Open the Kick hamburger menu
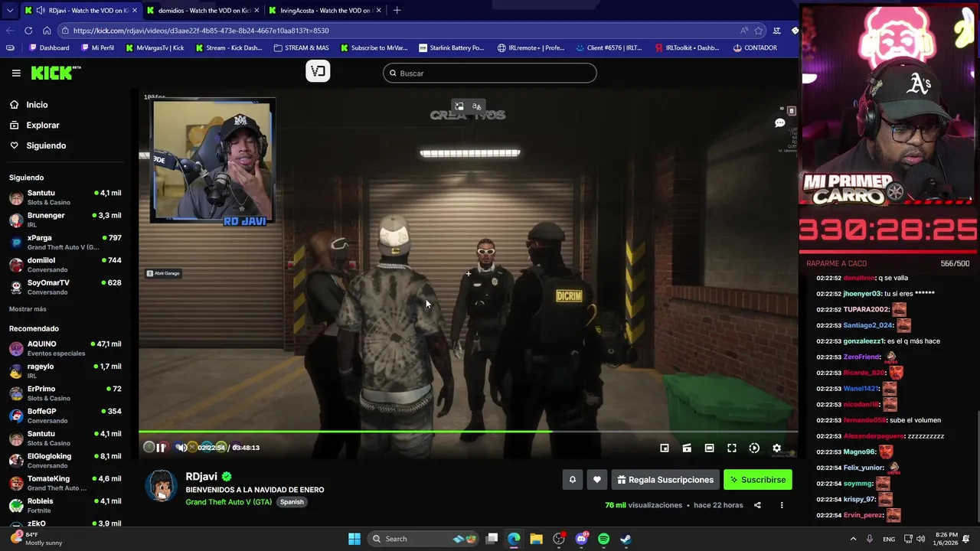 (x=16, y=73)
